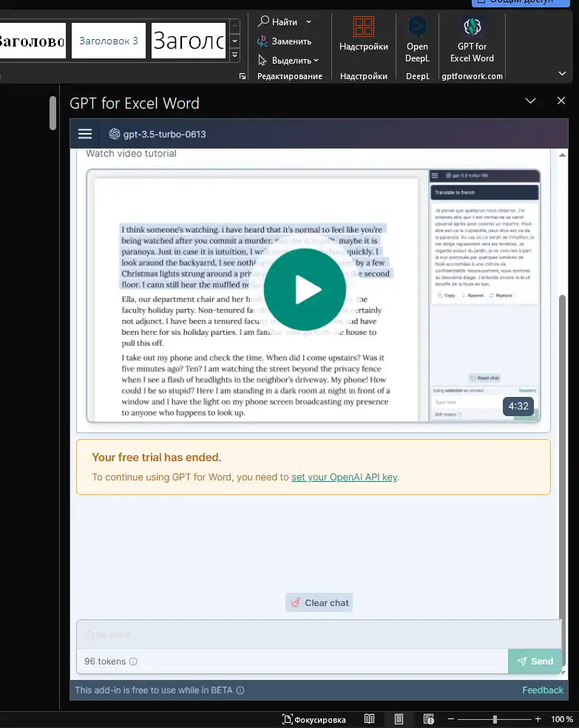
Task: Open the Feedback link
Action: click(x=542, y=690)
